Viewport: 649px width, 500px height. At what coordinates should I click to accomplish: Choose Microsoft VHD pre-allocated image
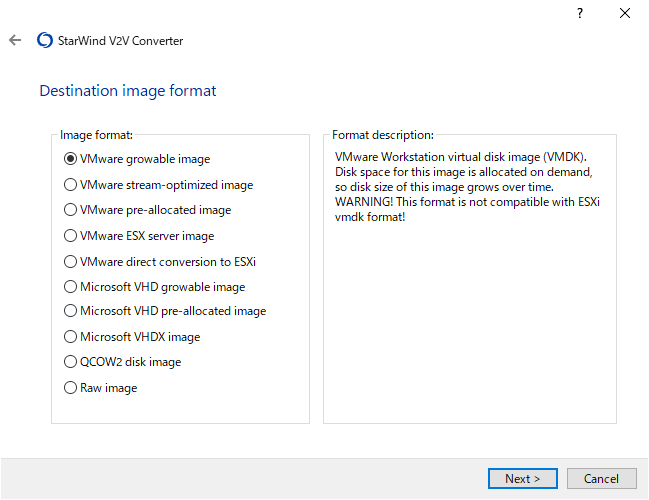click(x=70, y=311)
